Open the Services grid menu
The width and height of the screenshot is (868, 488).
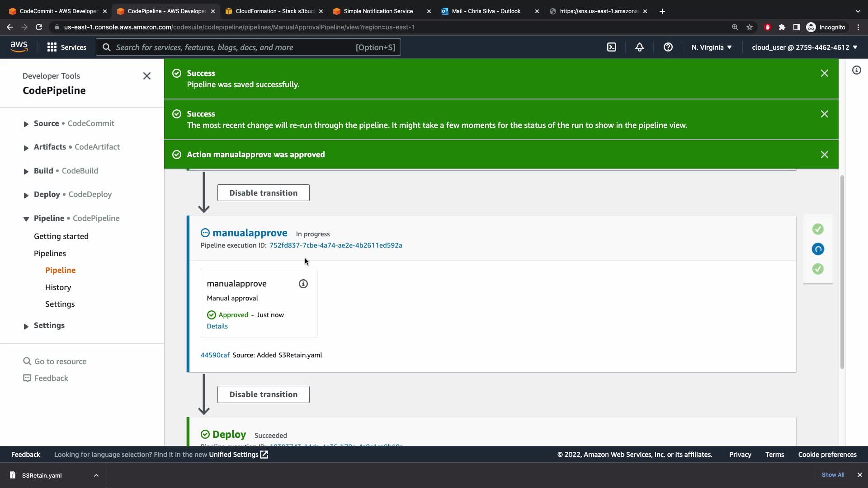pos(66,47)
